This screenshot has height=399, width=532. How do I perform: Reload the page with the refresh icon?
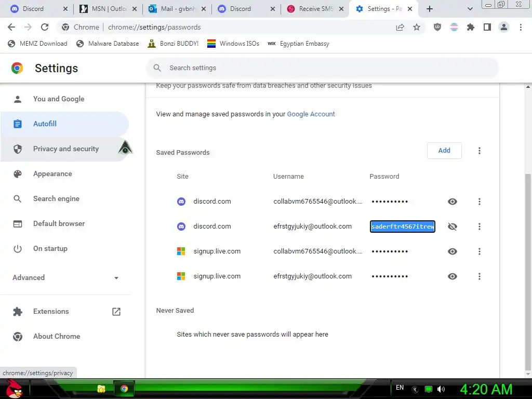pyautogui.click(x=45, y=27)
